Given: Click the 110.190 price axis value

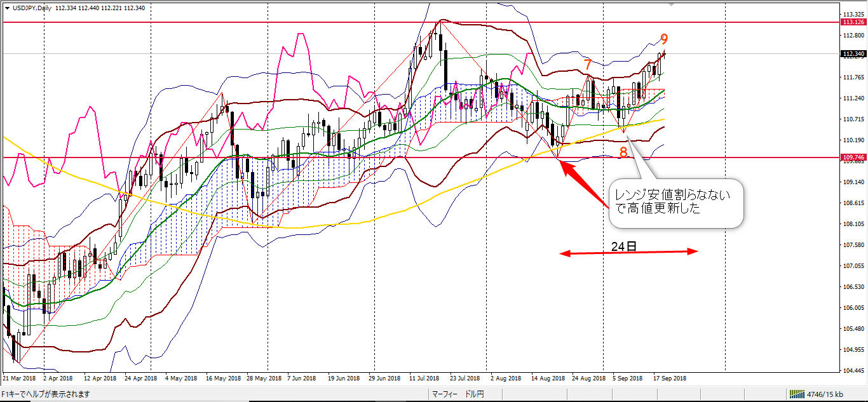Looking at the screenshot, I should click(853, 140).
